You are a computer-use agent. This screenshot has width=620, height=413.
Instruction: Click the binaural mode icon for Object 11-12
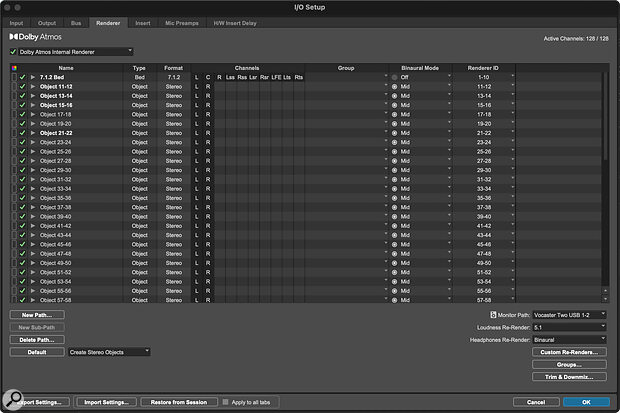click(394, 87)
